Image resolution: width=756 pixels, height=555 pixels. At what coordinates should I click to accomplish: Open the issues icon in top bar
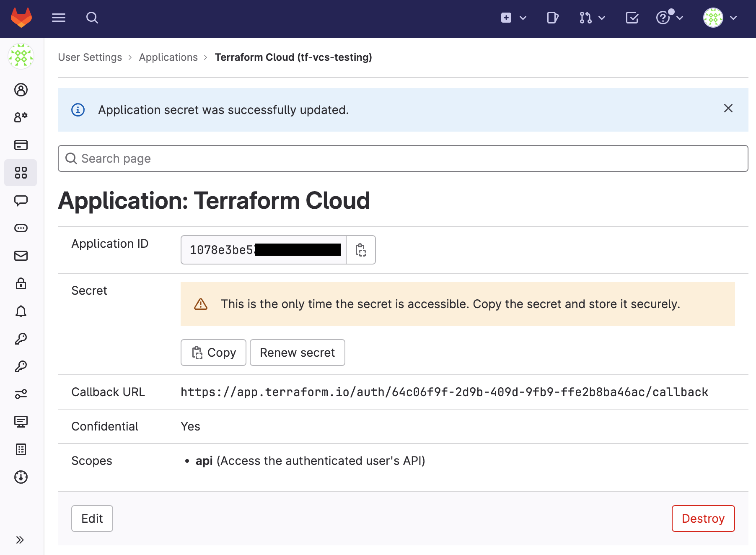(x=553, y=18)
